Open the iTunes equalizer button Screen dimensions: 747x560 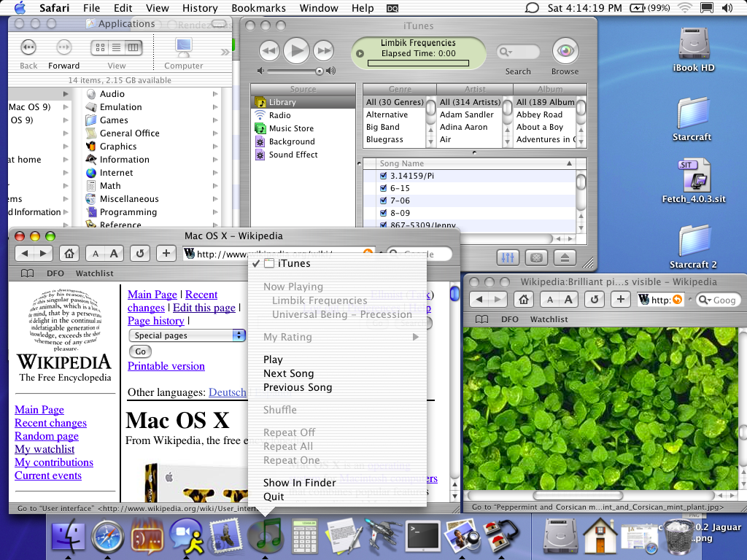[x=508, y=257]
